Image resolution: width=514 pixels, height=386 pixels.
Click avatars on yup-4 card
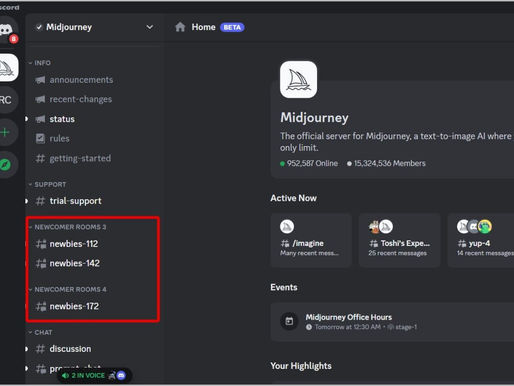click(x=474, y=227)
